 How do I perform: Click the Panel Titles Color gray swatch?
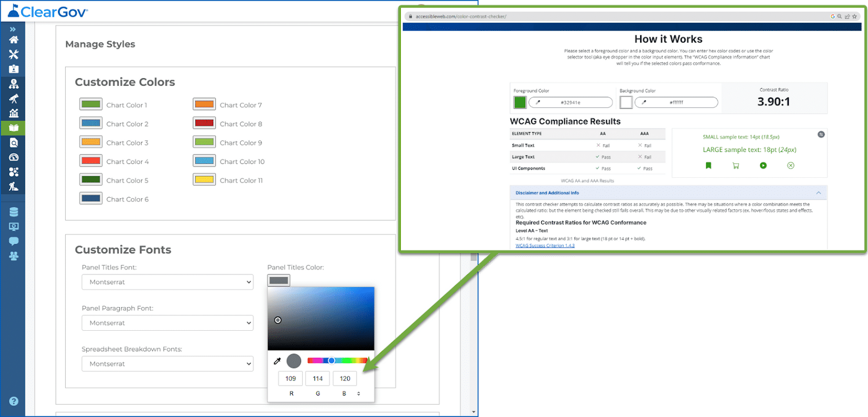point(279,280)
